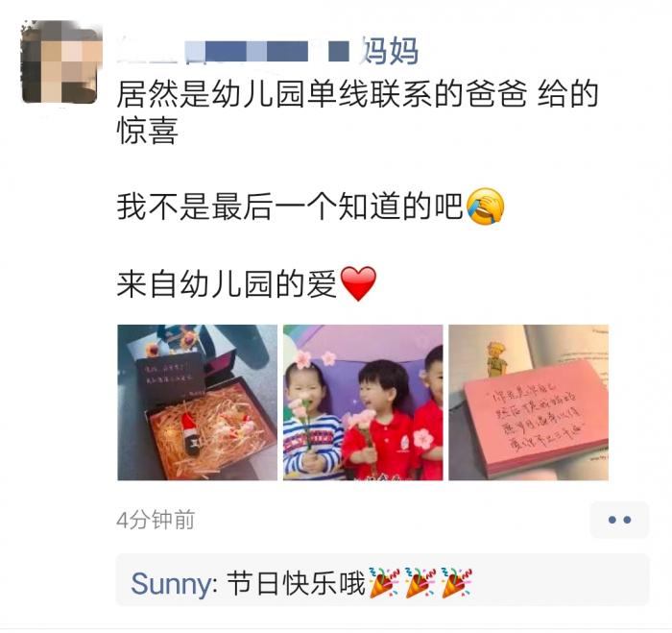Screen dimensions: 672x633
Task: Tap the red heart emoji
Action: coord(358,283)
